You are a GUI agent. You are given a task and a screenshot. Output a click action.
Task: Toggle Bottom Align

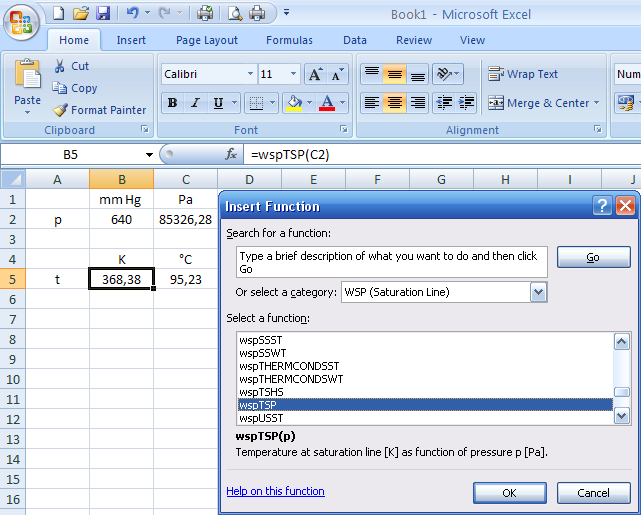(417, 74)
